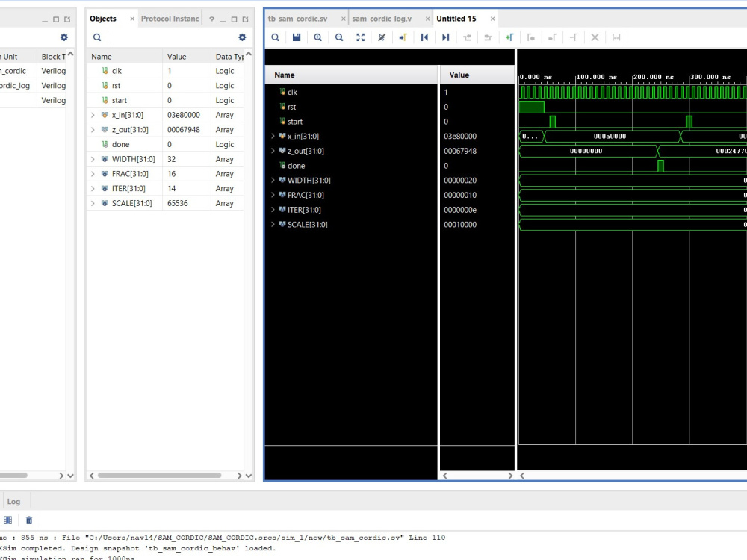
Task: Clear the Tcl console trash icon
Action: click(29, 520)
